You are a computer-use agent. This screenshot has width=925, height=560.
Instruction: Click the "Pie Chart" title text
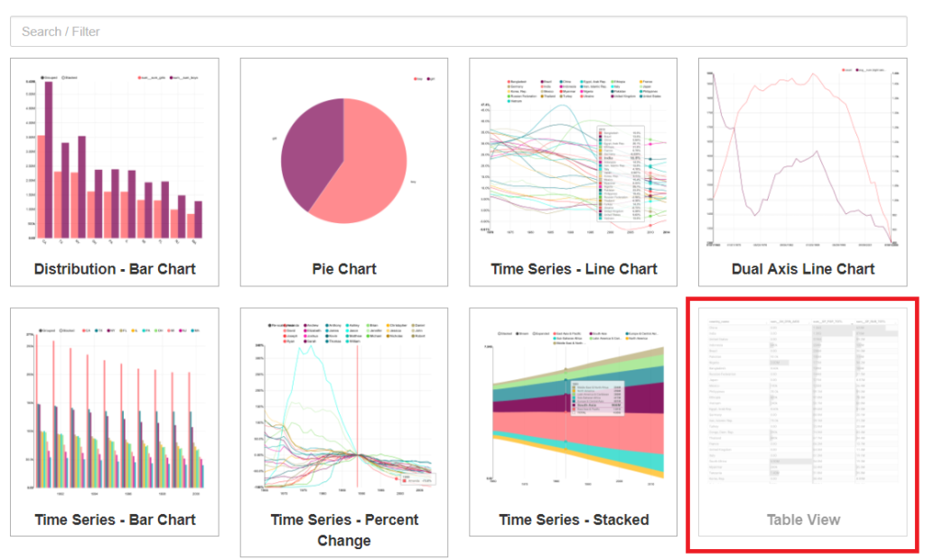(x=344, y=269)
